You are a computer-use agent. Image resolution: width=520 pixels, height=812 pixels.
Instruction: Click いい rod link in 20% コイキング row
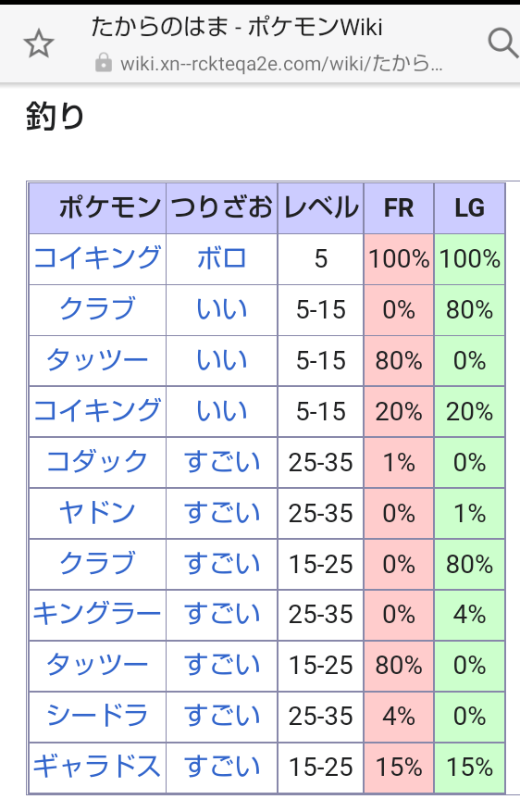(x=221, y=411)
